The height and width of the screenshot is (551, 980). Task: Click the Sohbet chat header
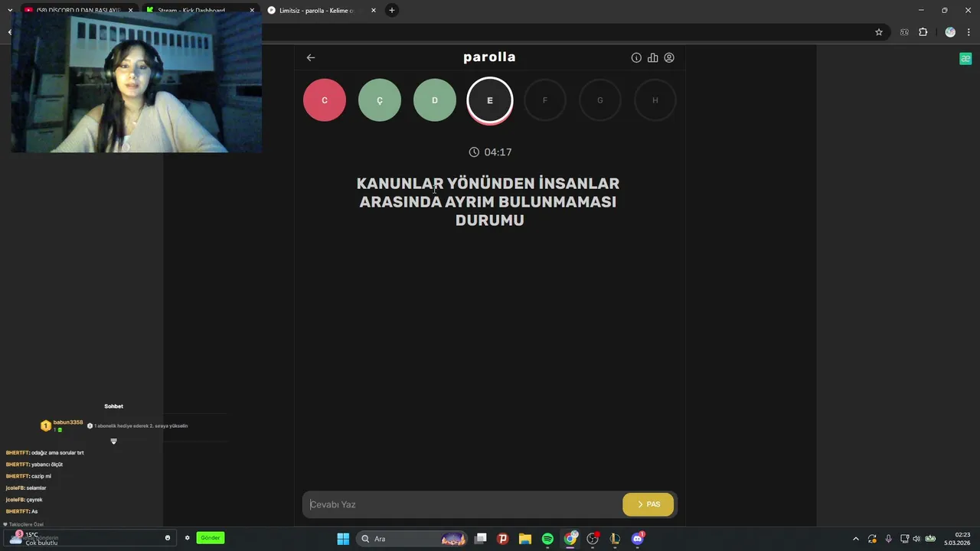[113, 406]
